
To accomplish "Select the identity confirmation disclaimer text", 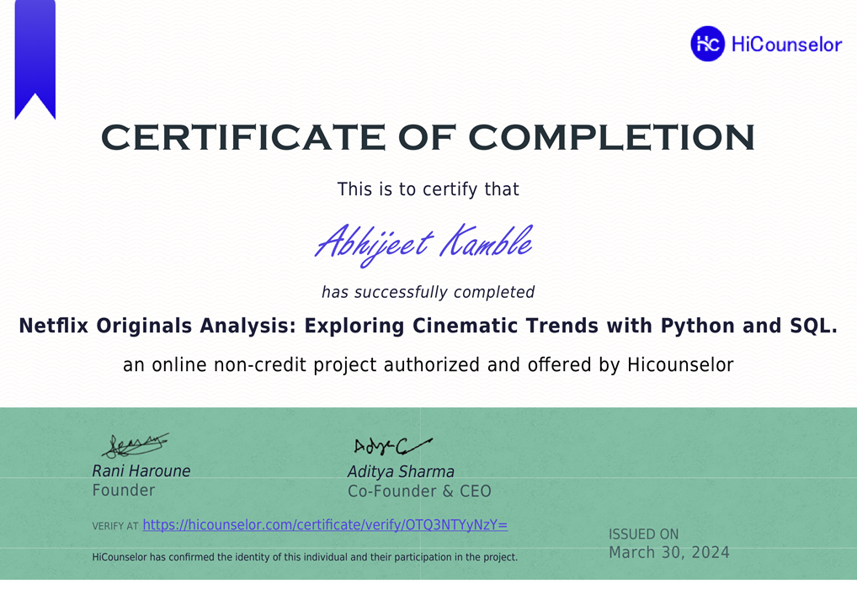I will click(306, 556).
